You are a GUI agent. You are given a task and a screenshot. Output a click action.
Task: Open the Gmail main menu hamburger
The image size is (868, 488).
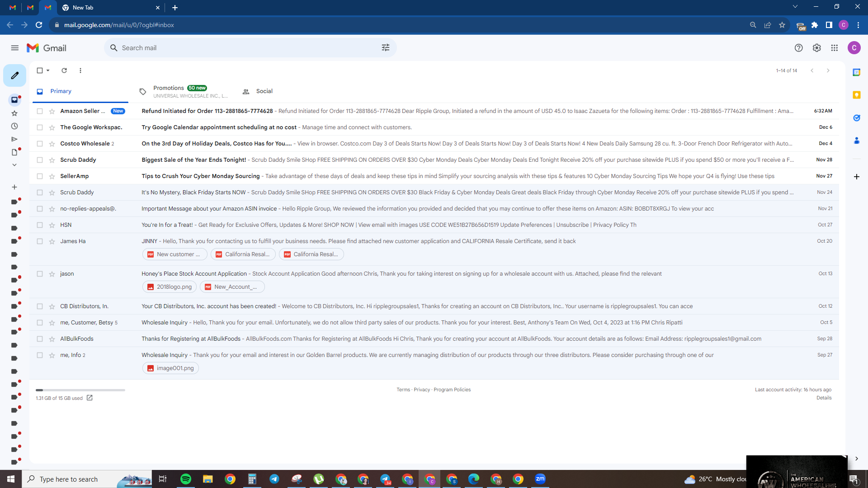15,48
